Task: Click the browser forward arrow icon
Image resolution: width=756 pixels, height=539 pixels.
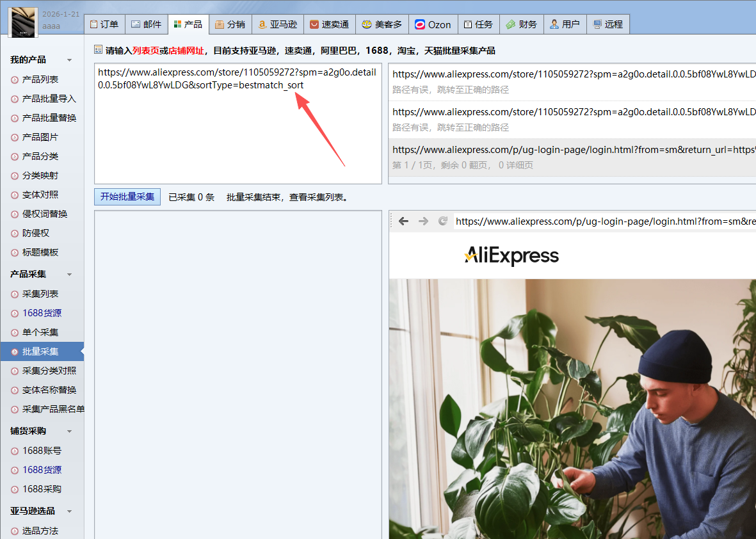Action: 423,221
